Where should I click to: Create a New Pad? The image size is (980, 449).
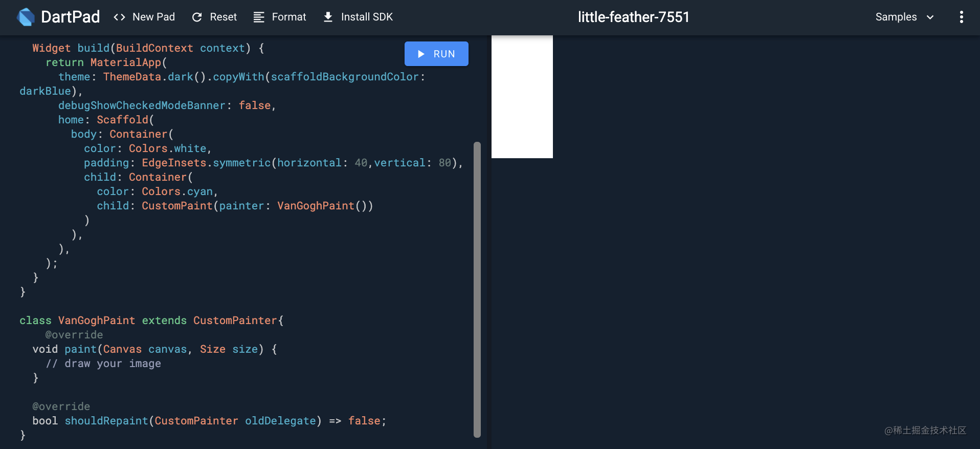(x=144, y=17)
